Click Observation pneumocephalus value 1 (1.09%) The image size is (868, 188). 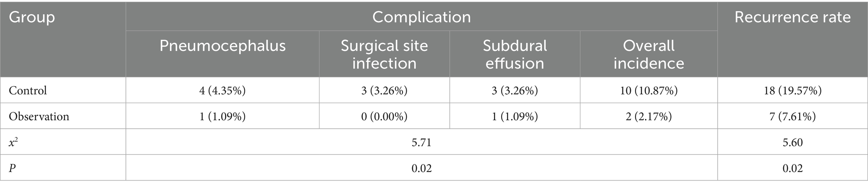coord(222,117)
